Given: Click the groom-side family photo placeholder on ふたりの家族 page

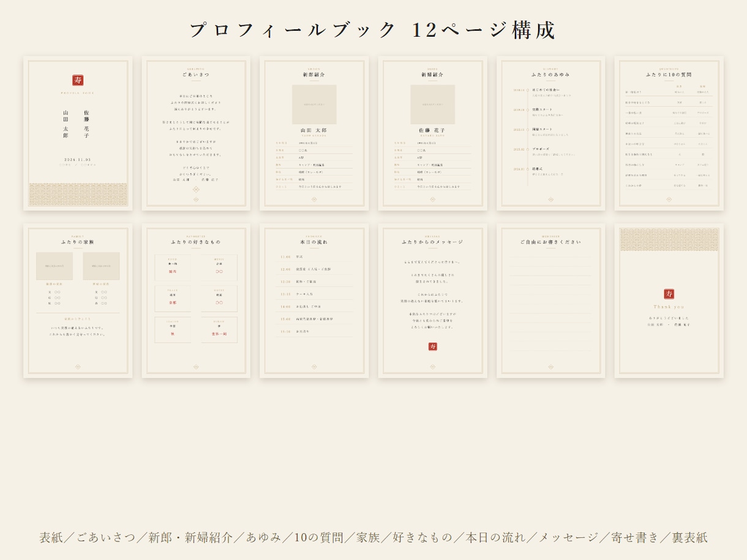Looking at the screenshot, I should pos(54,266).
